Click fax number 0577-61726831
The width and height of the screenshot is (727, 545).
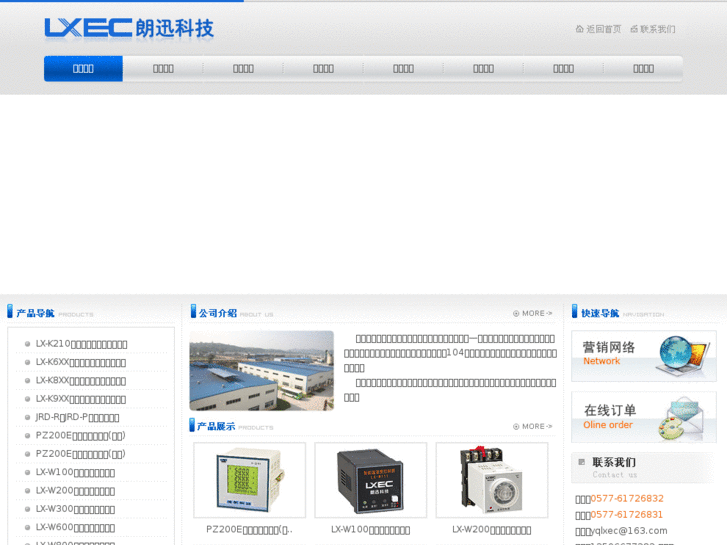pos(626,515)
